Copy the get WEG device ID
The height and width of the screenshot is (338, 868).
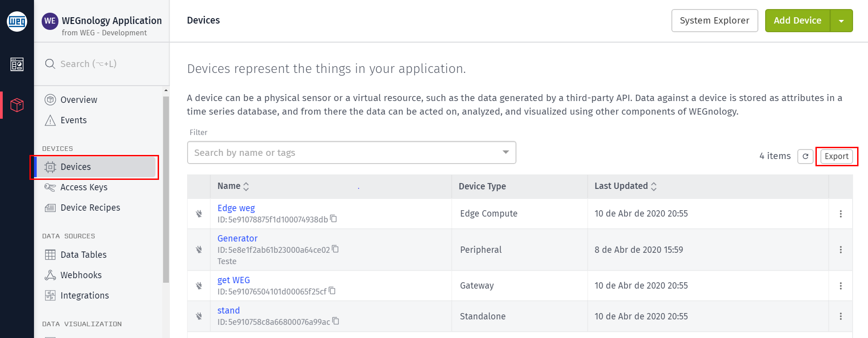pos(332,291)
